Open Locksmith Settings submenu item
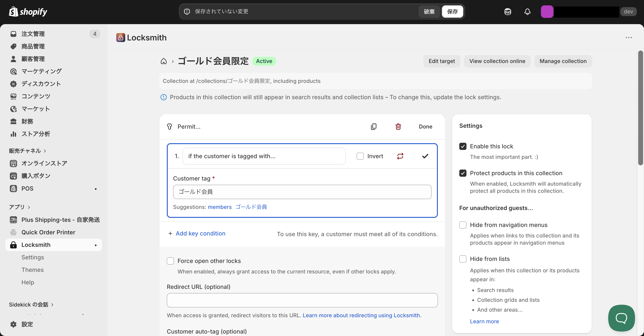Viewport: 644px width, 336px height. [x=32, y=257]
